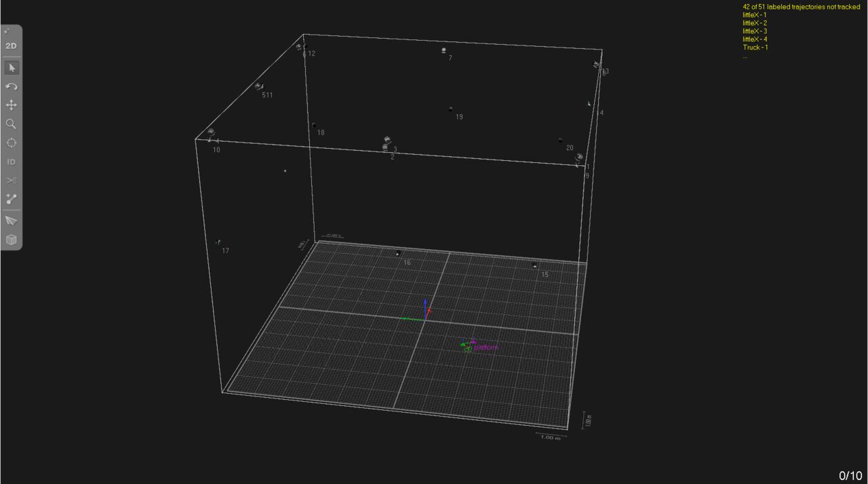
Task: Select the magenta platform rigid body label
Action: pyautogui.click(x=486, y=348)
